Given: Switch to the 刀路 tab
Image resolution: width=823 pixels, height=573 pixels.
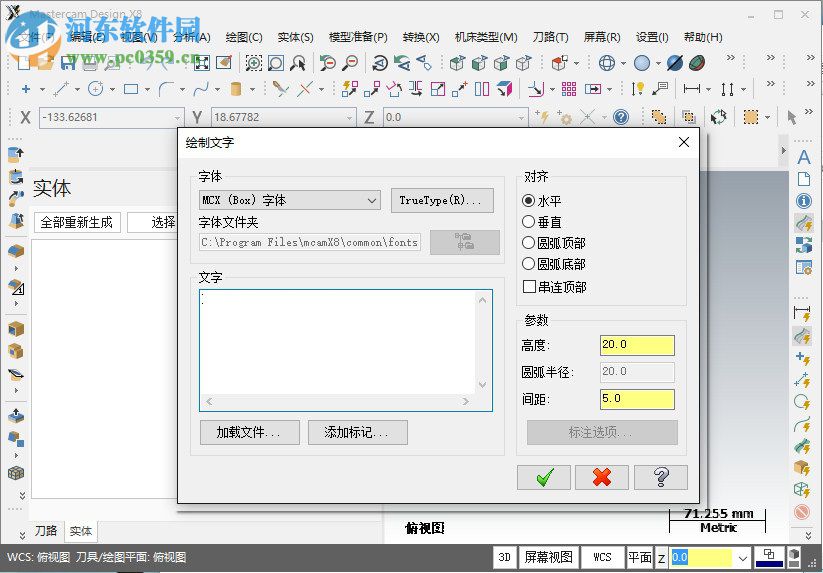Looking at the screenshot, I should (46, 530).
